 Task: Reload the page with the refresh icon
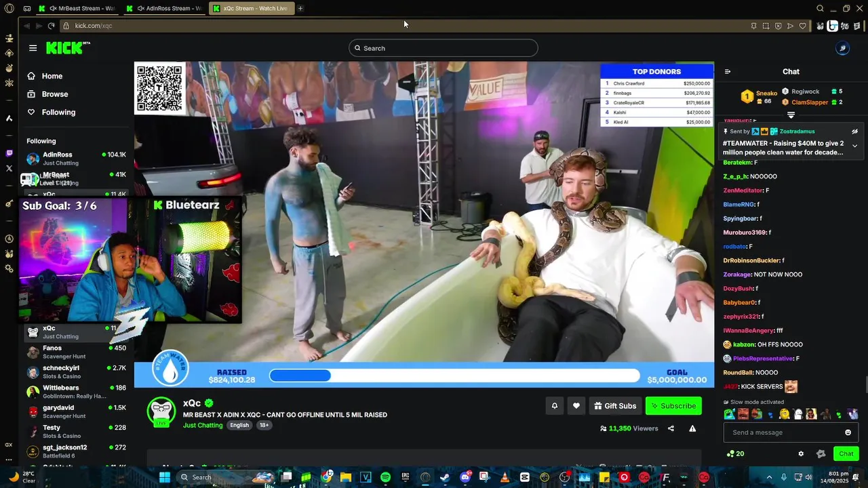pyautogui.click(x=51, y=26)
